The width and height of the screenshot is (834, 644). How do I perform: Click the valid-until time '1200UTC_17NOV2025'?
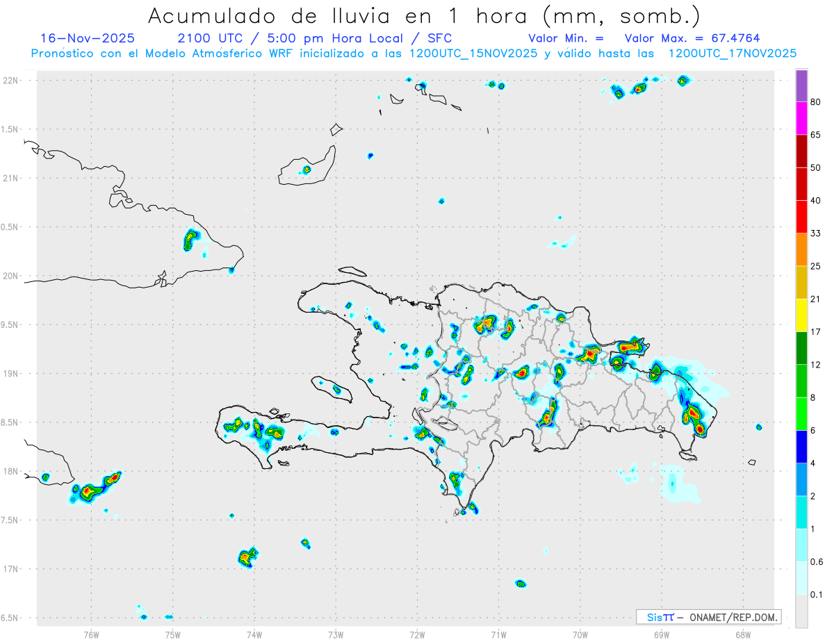click(x=733, y=53)
